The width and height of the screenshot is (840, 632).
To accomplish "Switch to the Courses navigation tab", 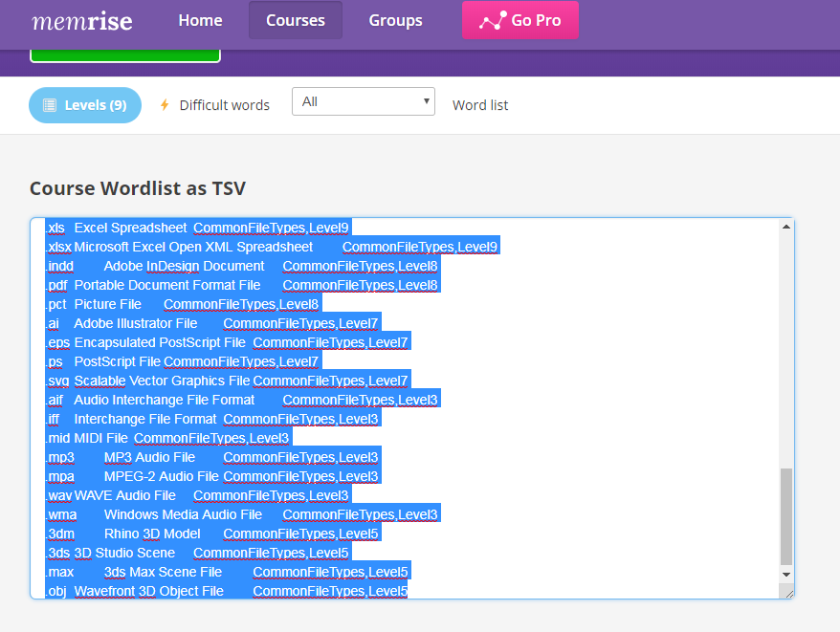I will 295,20.
